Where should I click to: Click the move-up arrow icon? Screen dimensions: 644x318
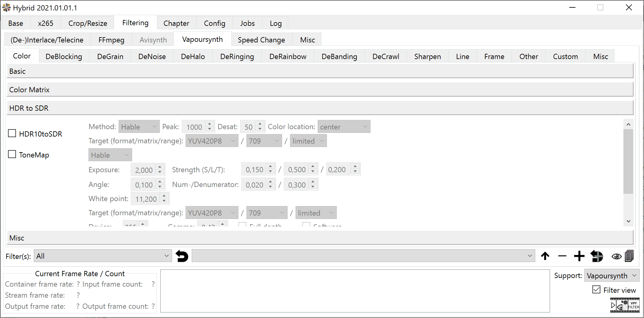pyautogui.click(x=545, y=256)
